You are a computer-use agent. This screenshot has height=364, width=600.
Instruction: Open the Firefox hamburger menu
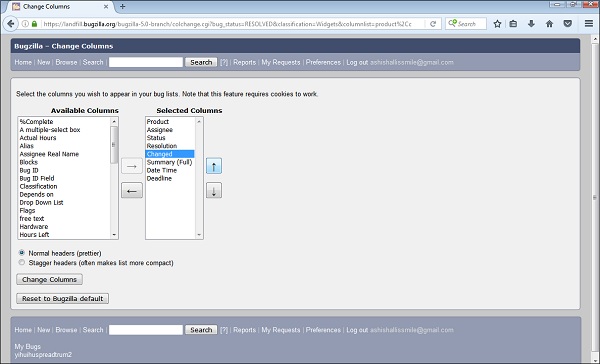pyautogui.click(x=589, y=24)
